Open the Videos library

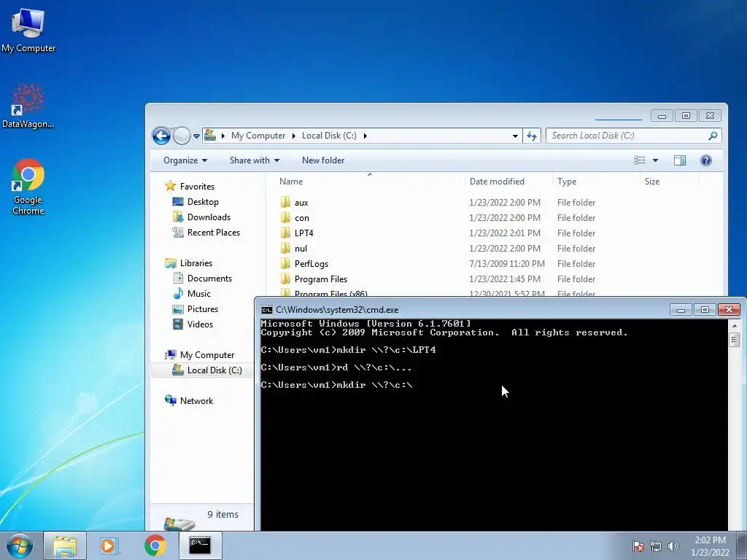click(200, 324)
